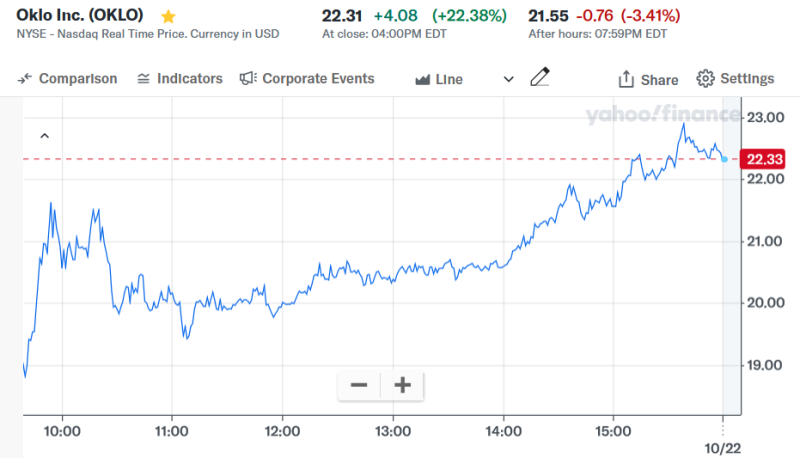Show Corporate Events options
The image size is (800, 458).
pyautogui.click(x=307, y=78)
